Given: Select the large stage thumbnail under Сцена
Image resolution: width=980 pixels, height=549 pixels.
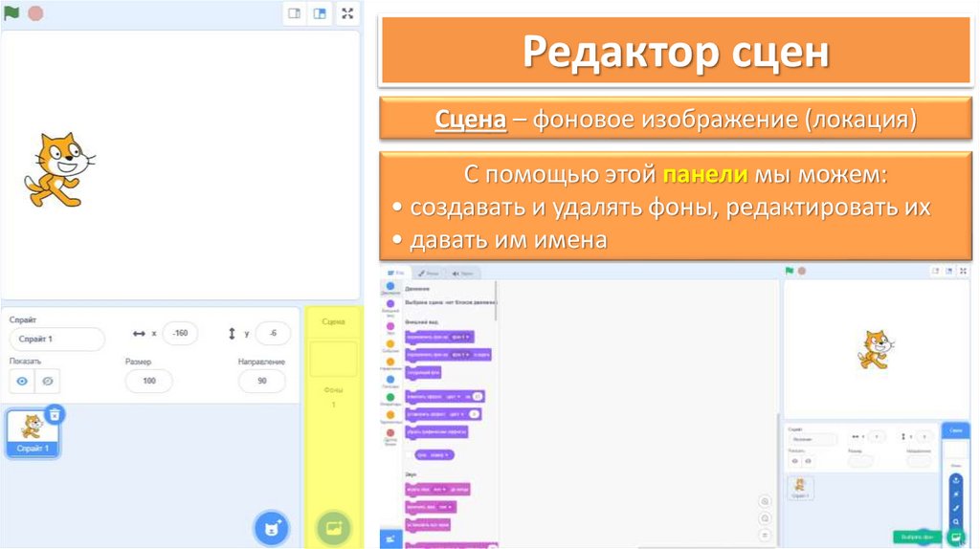Looking at the screenshot, I should [333, 359].
